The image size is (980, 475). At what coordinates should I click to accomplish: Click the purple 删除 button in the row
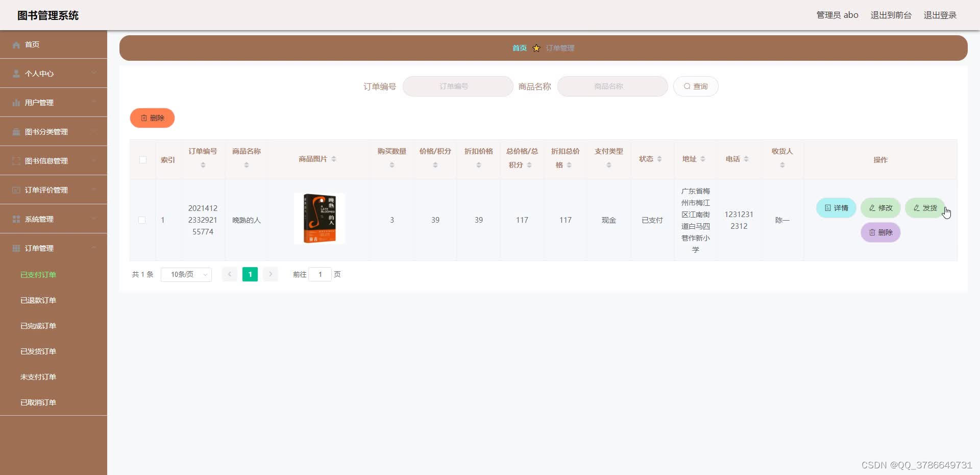880,232
